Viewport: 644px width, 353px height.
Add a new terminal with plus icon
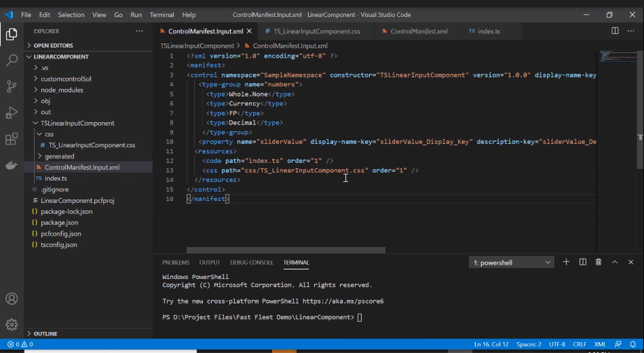pos(566,262)
